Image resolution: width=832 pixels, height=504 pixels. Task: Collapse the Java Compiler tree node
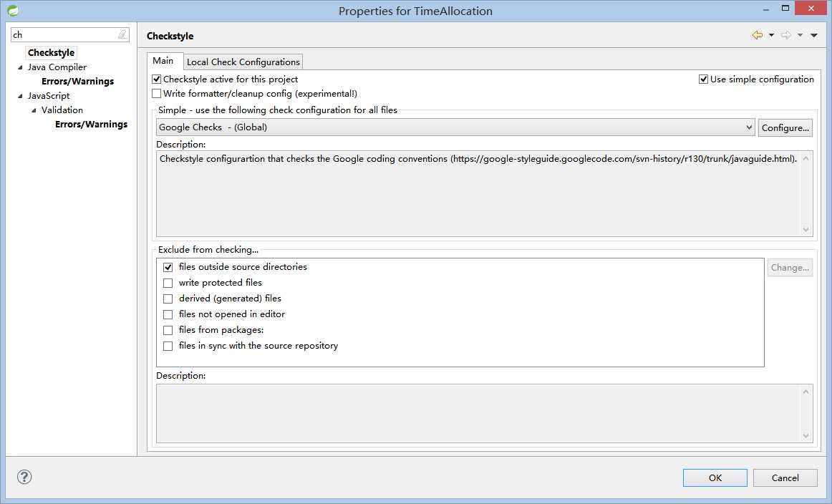click(x=20, y=67)
